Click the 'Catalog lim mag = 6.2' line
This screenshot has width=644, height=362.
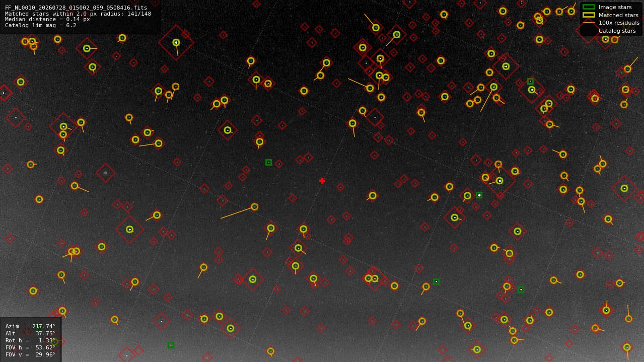(41, 25)
